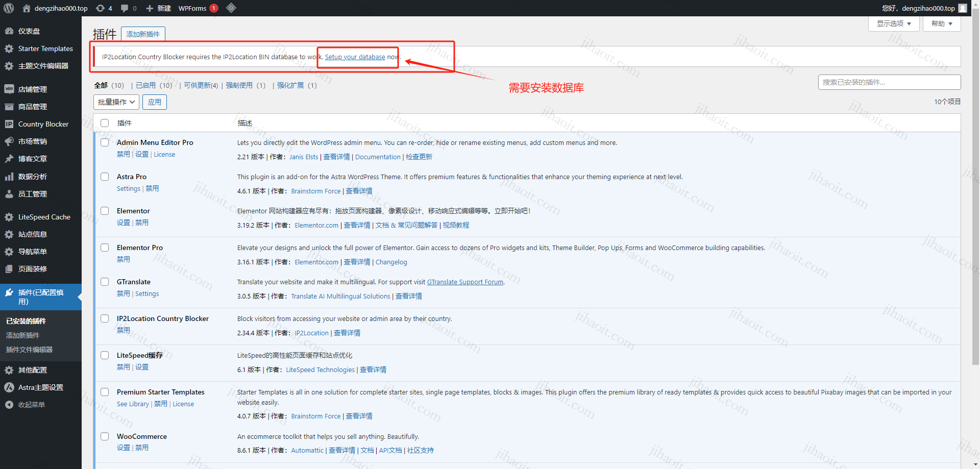The width and height of the screenshot is (980, 469).
Task: Click the 仪表盘 dashboard icon
Action: [9, 31]
